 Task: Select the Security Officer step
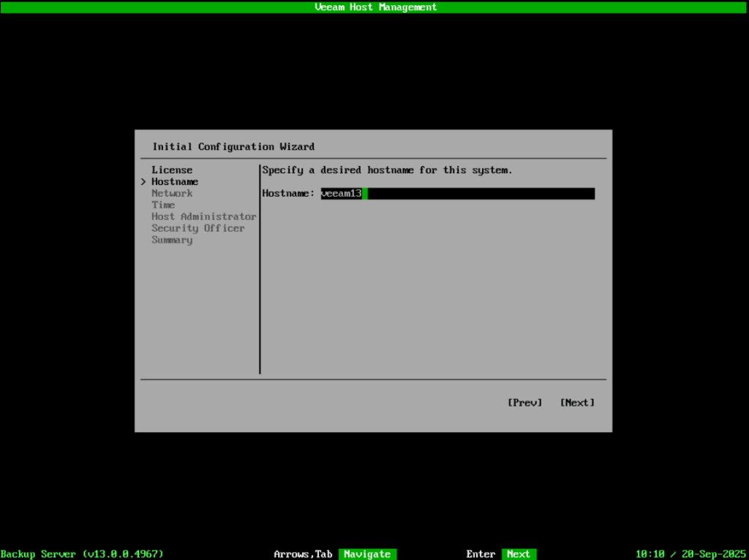click(197, 229)
